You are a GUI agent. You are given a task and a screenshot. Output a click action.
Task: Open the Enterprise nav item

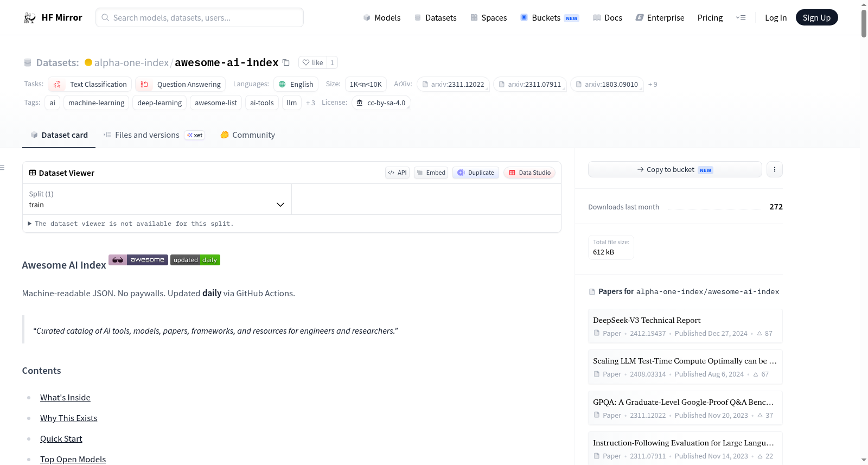point(660,17)
